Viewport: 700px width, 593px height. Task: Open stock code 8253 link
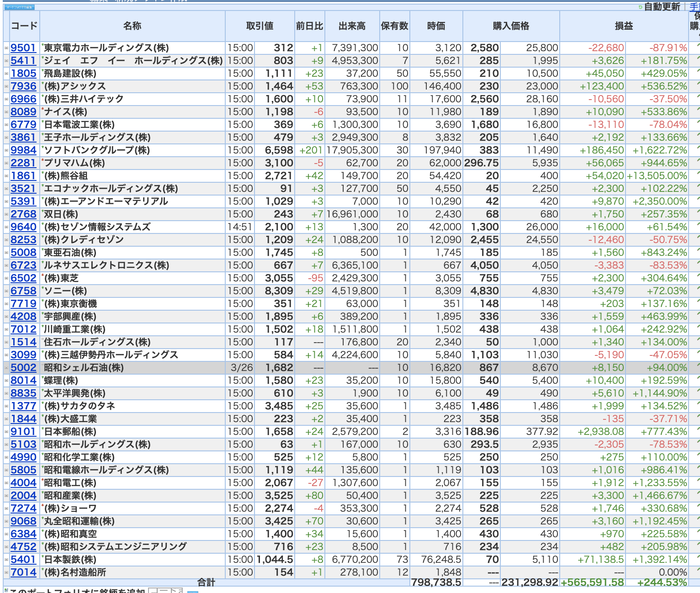[x=23, y=240]
